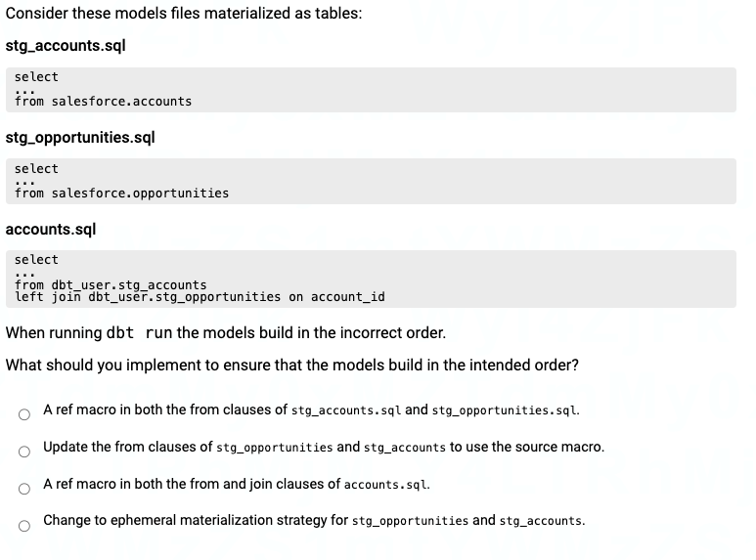This screenshot has width=756, height=560.
Task: Select radio for ref macro in accounts.sql clauses
Action: coord(24,487)
